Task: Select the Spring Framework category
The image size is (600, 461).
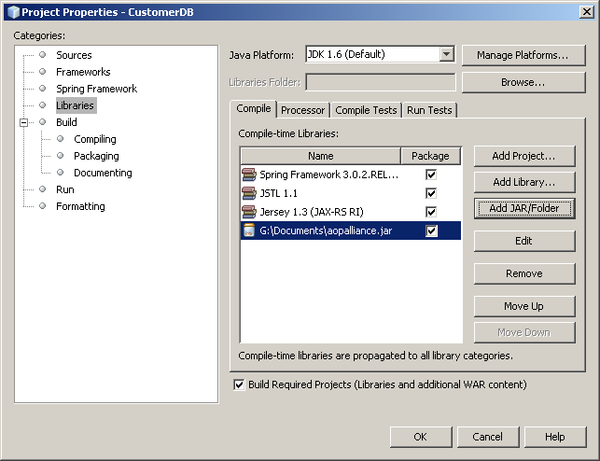Action: point(96,89)
